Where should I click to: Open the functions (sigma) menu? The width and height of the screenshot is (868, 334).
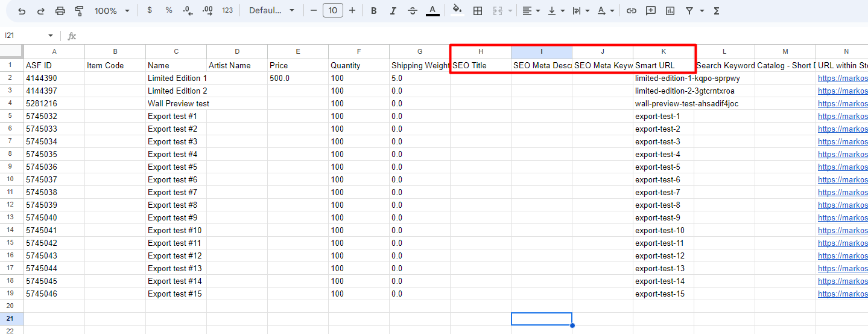[x=717, y=11]
